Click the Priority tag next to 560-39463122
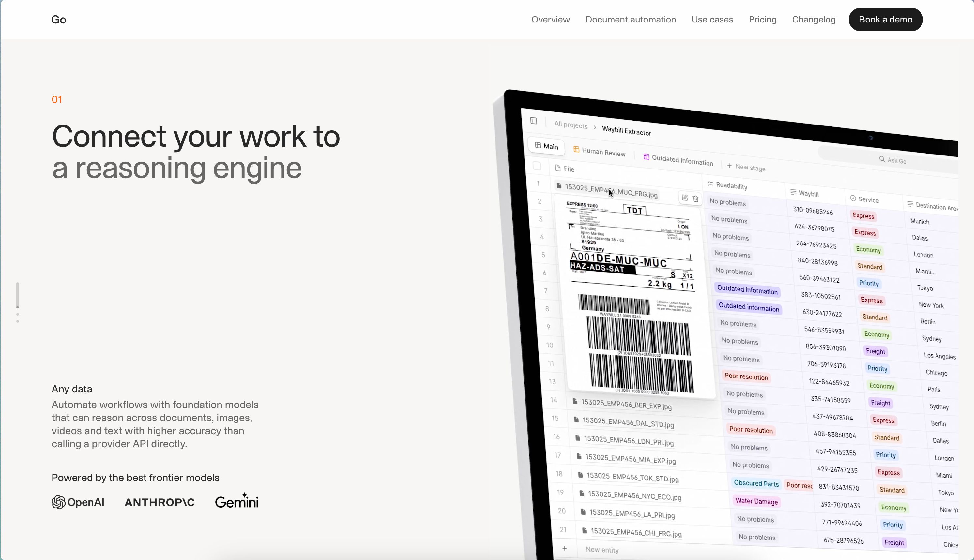The width and height of the screenshot is (974, 560). (869, 283)
